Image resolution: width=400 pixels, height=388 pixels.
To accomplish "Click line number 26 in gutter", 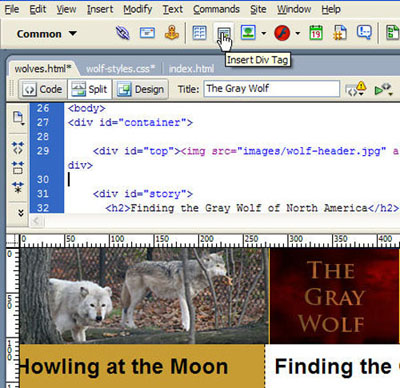I will point(43,108).
